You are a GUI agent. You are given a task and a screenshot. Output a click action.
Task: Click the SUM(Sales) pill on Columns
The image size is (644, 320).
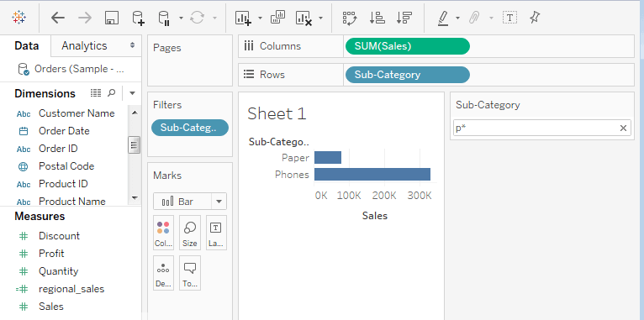[x=408, y=46]
